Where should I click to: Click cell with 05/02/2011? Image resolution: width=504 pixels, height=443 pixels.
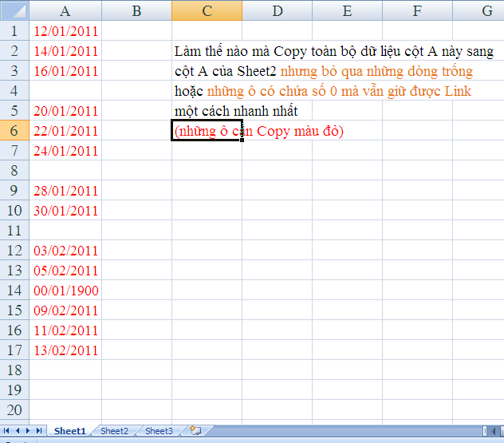pos(65,271)
